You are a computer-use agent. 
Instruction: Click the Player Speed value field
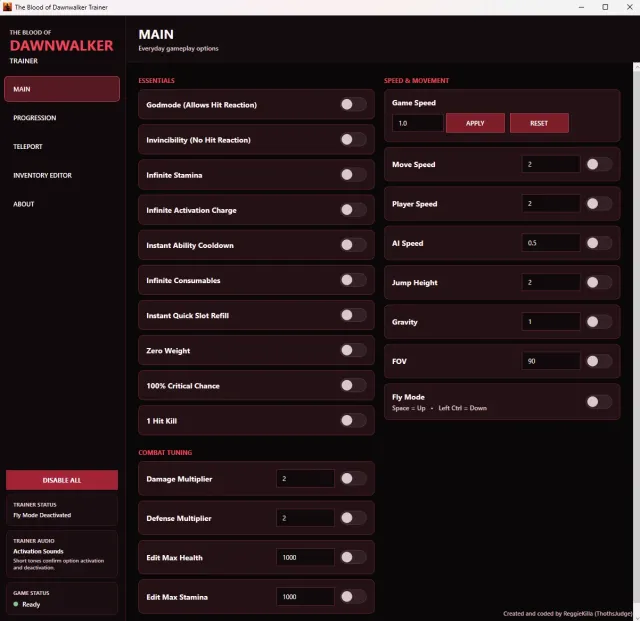tap(551, 203)
